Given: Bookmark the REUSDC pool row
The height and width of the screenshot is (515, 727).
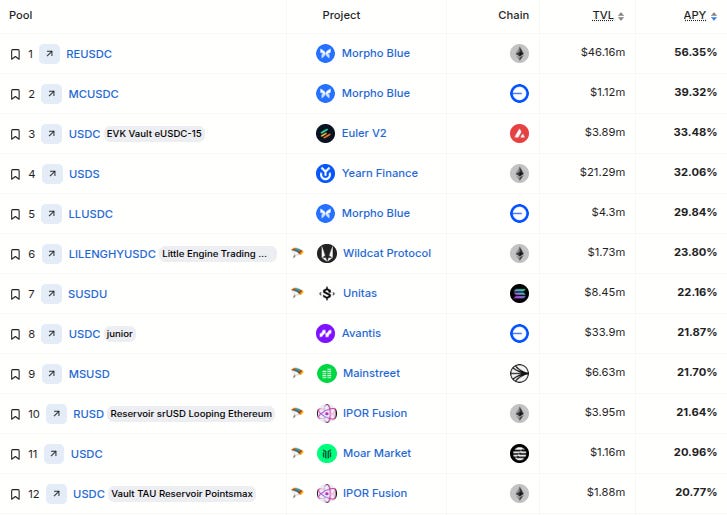Looking at the screenshot, I should pos(15,54).
